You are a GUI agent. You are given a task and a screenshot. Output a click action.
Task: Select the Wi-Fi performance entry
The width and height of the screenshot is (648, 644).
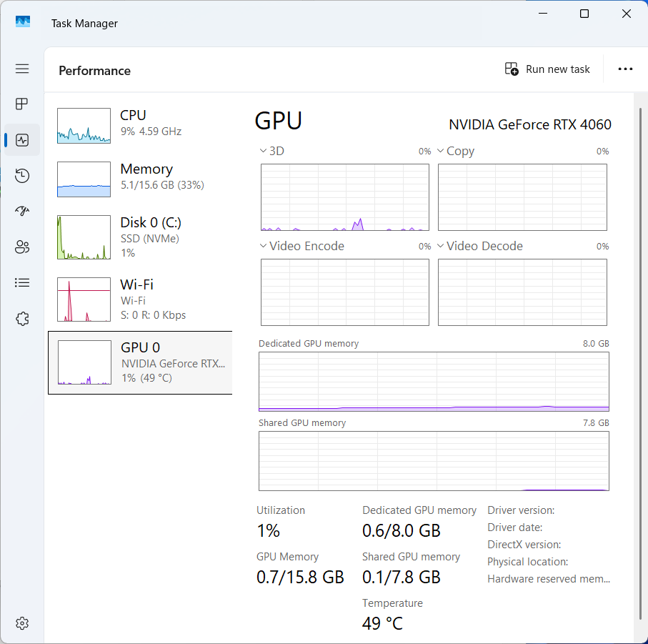(141, 299)
